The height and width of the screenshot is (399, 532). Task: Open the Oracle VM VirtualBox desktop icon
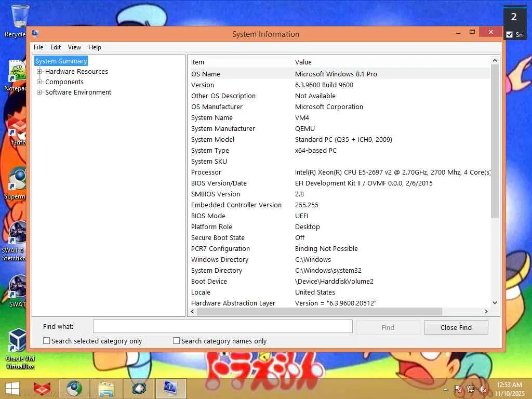(x=20, y=349)
